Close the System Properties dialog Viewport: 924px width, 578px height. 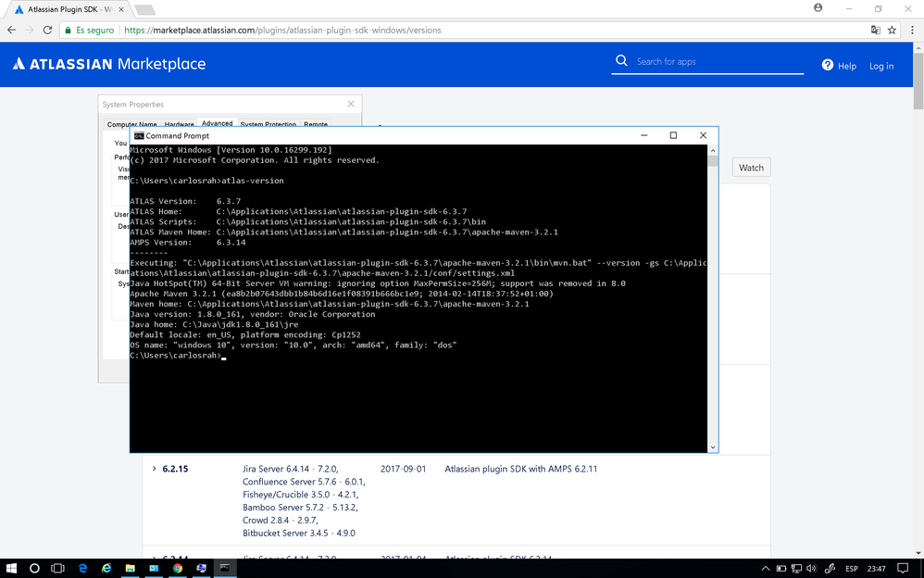pos(351,104)
